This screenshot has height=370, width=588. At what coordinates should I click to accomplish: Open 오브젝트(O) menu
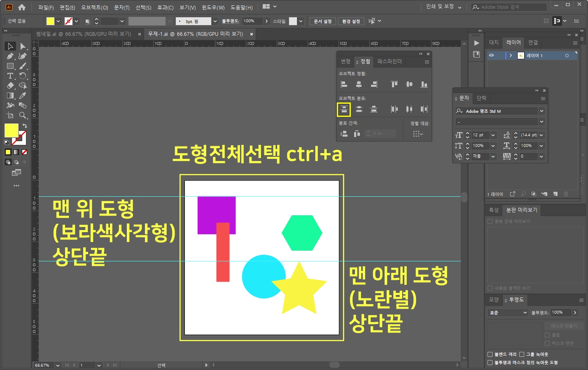pos(95,7)
